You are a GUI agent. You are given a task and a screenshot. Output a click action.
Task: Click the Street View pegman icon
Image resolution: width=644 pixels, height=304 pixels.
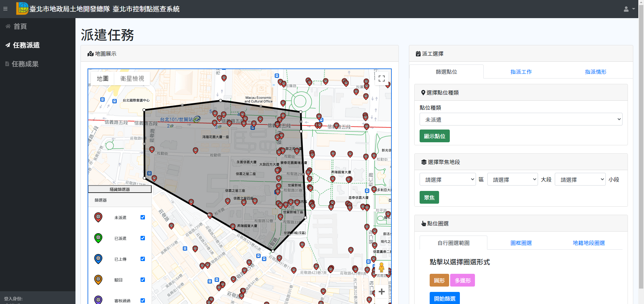coord(381,267)
